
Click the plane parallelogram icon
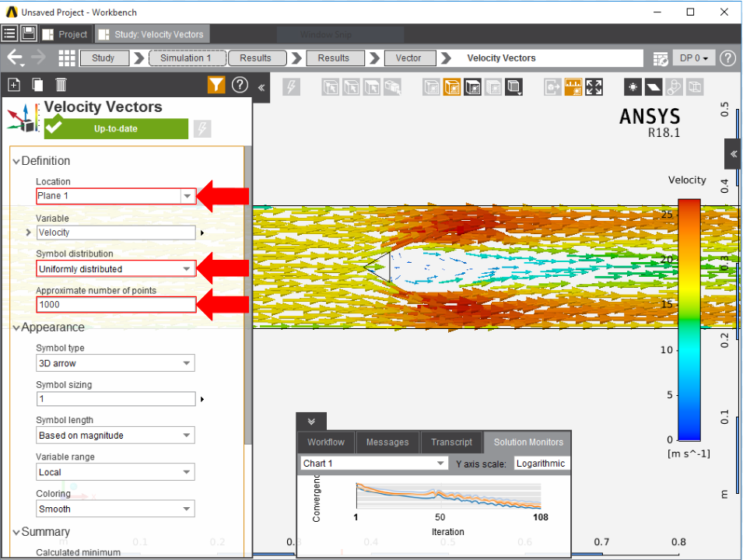pos(654,87)
